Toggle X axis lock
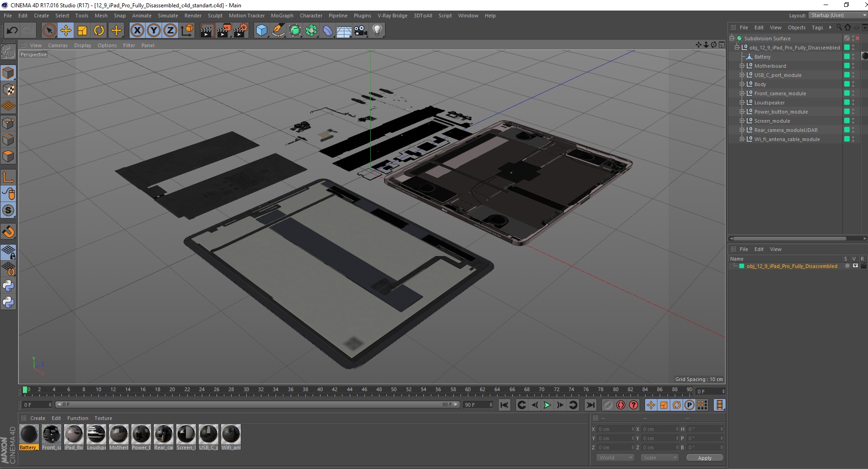 coord(137,31)
